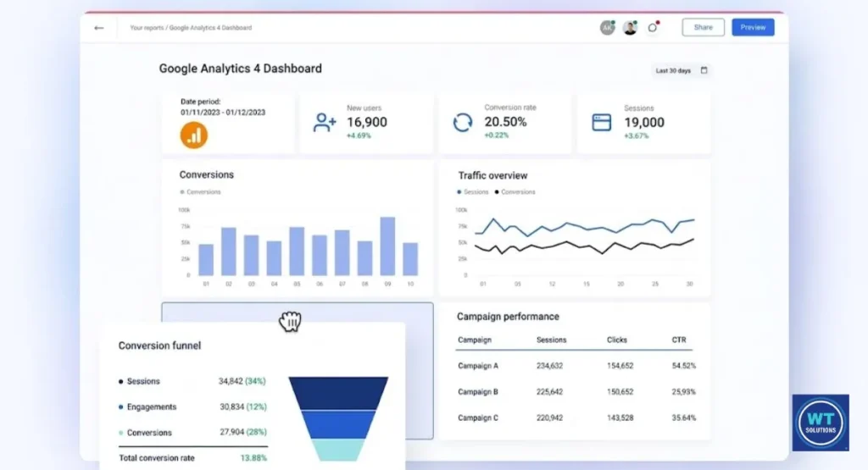Click the Google Analytics 4 Dashboard title
This screenshot has height=470, width=868.
(240, 69)
